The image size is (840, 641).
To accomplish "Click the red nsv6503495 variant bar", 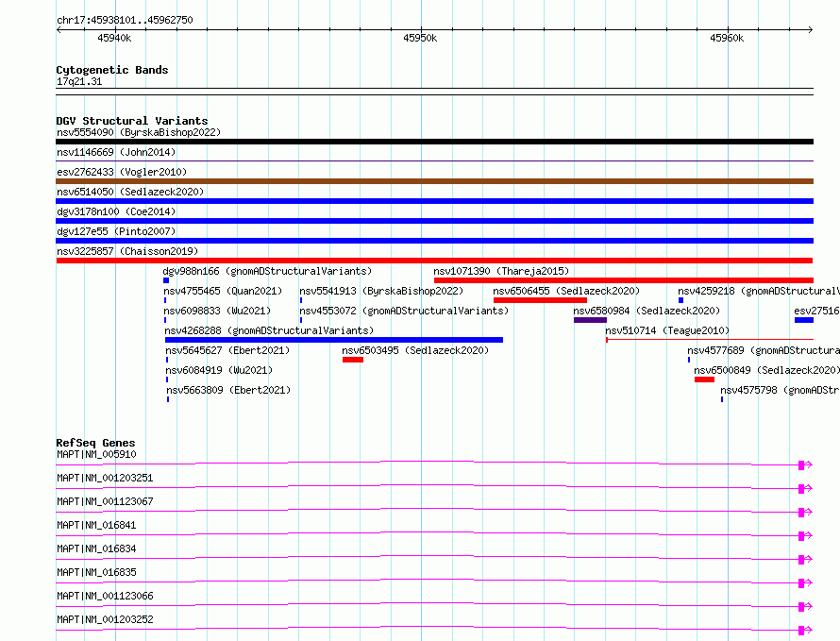I will click(353, 360).
